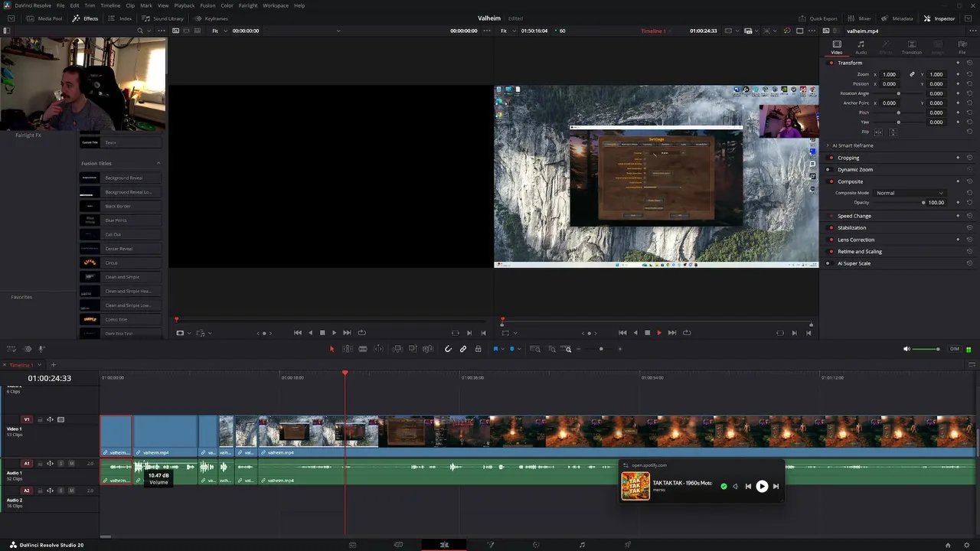This screenshot has height=551, width=980.
Task: Open the Video tab icon in Inspector
Action: tap(837, 47)
